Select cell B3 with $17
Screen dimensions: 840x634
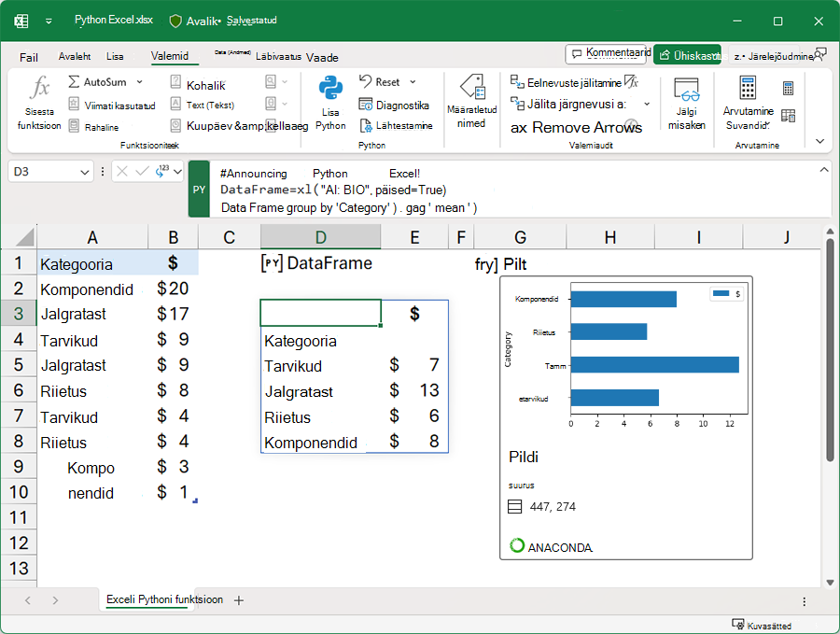point(173,314)
